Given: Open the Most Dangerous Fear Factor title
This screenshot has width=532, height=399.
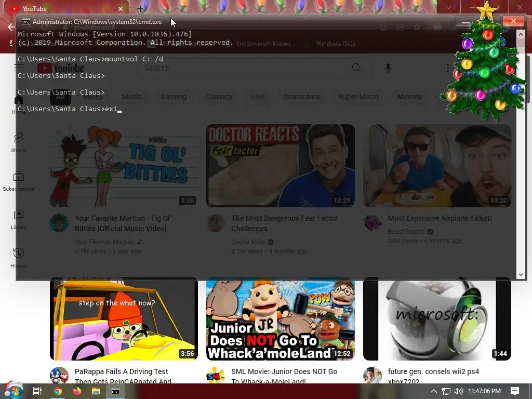Looking at the screenshot, I should tap(284, 223).
